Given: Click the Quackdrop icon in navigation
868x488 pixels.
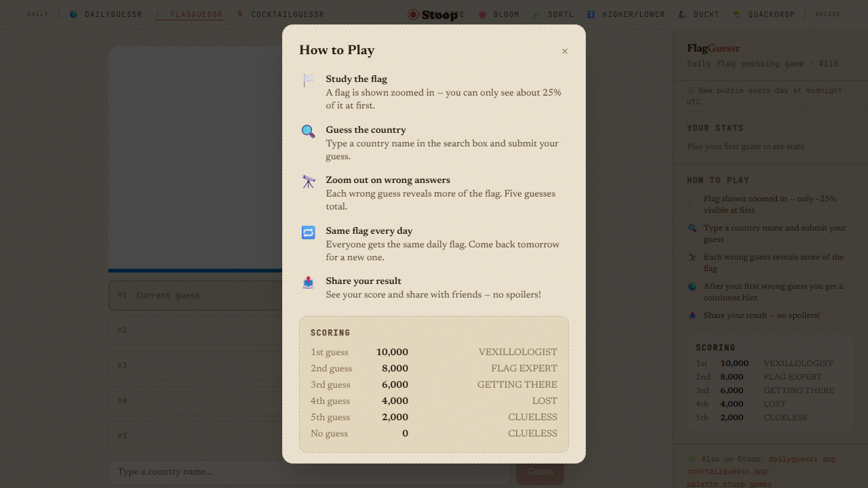Looking at the screenshot, I should (737, 14).
